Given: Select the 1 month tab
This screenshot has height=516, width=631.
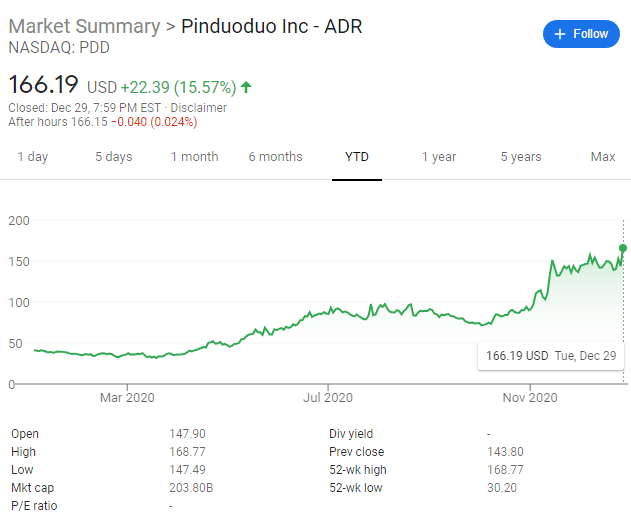Looking at the screenshot, I should click(195, 157).
